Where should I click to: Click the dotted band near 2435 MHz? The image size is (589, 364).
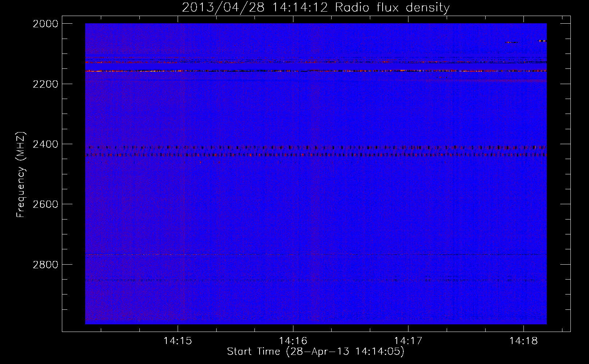[316, 155]
